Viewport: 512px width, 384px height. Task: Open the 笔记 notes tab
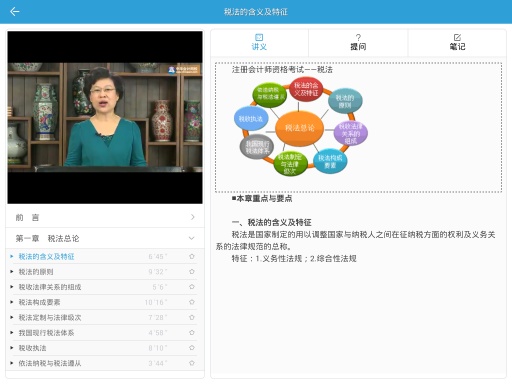[x=457, y=43]
